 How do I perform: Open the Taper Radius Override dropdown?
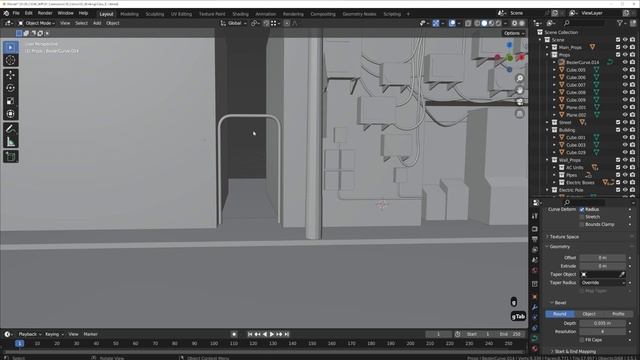(x=602, y=282)
